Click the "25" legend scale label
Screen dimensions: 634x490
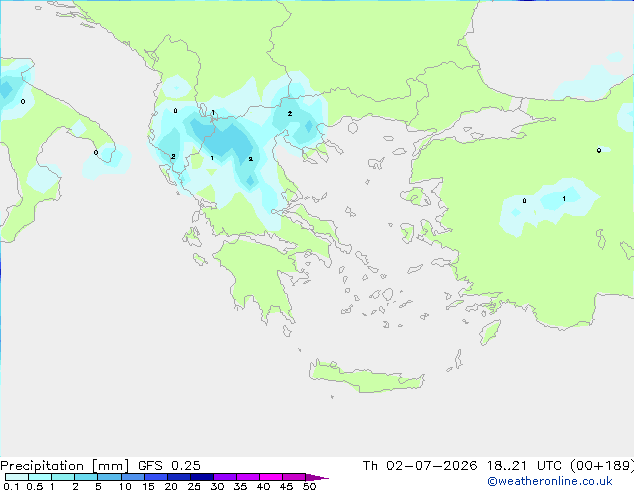194,486
